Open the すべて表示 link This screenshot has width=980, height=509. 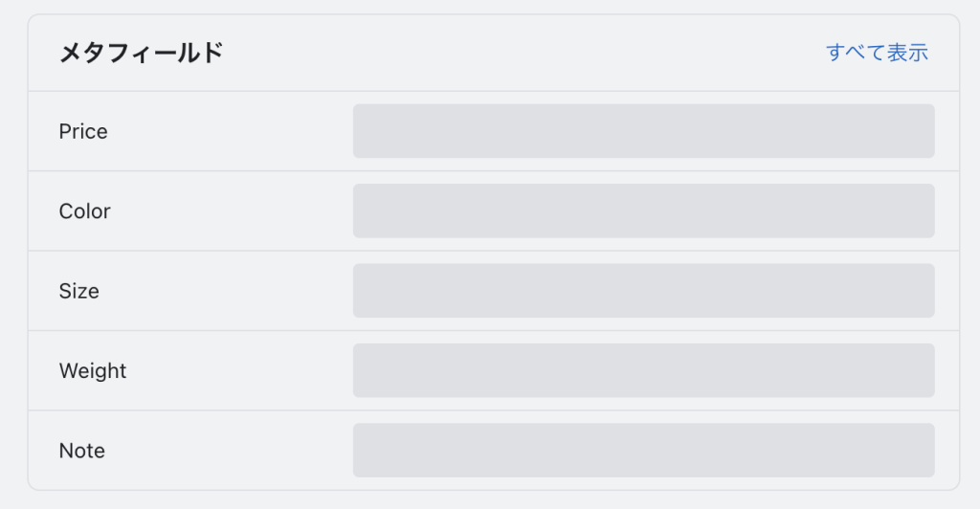click(877, 53)
